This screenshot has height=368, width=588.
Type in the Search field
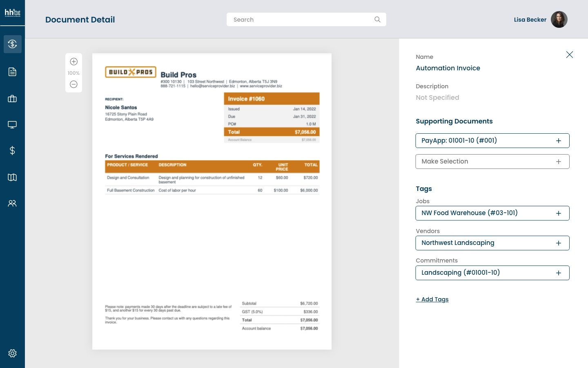click(x=300, y=20)
